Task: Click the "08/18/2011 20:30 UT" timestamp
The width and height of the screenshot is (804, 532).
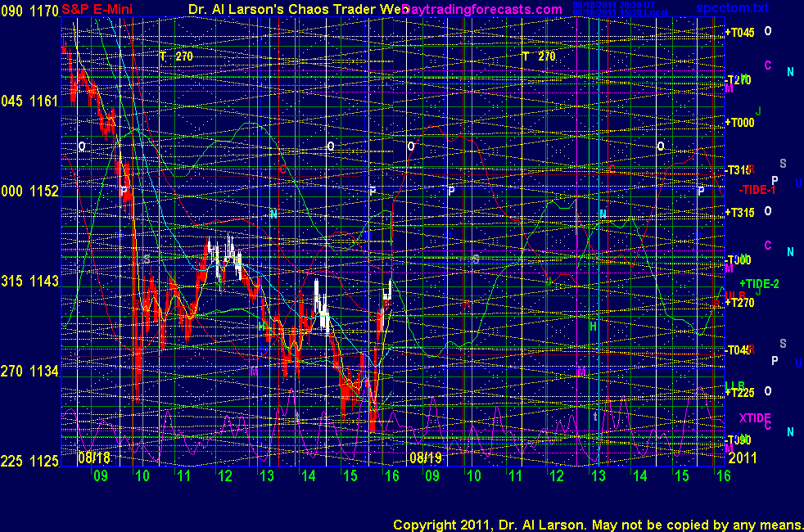Action: [x=614, y=5]
